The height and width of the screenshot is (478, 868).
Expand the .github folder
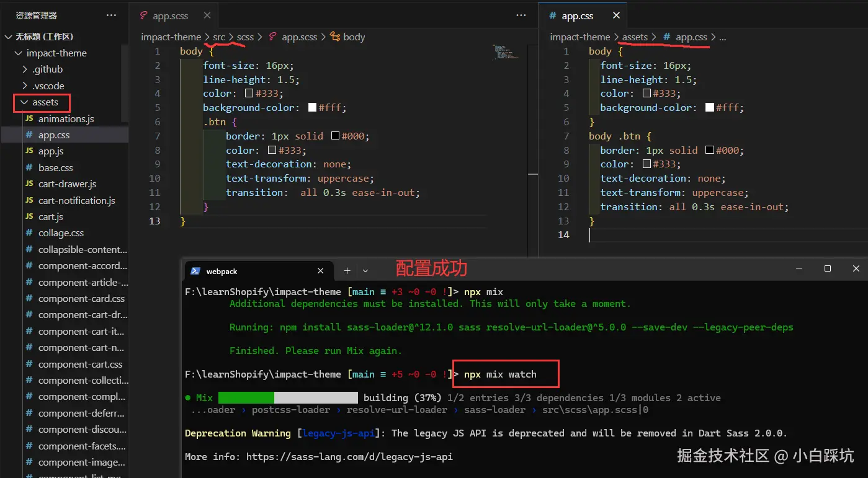click(x=25, y=69)
